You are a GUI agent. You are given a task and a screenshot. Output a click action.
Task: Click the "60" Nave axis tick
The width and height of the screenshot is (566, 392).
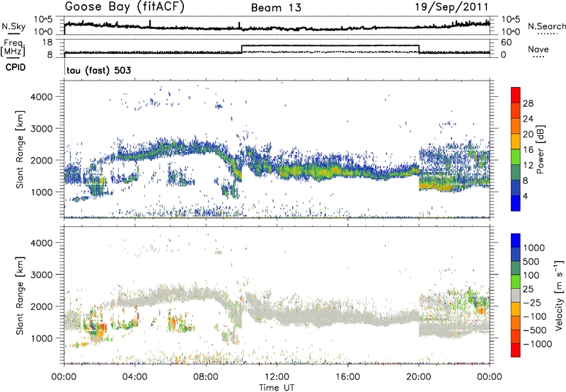pyautogui.click(x=506, y=42)
